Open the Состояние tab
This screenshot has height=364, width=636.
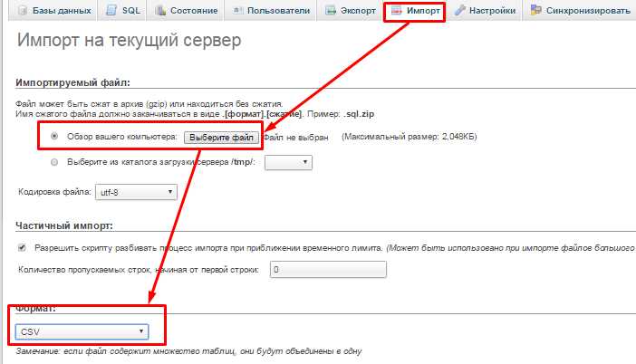(185, 11)
